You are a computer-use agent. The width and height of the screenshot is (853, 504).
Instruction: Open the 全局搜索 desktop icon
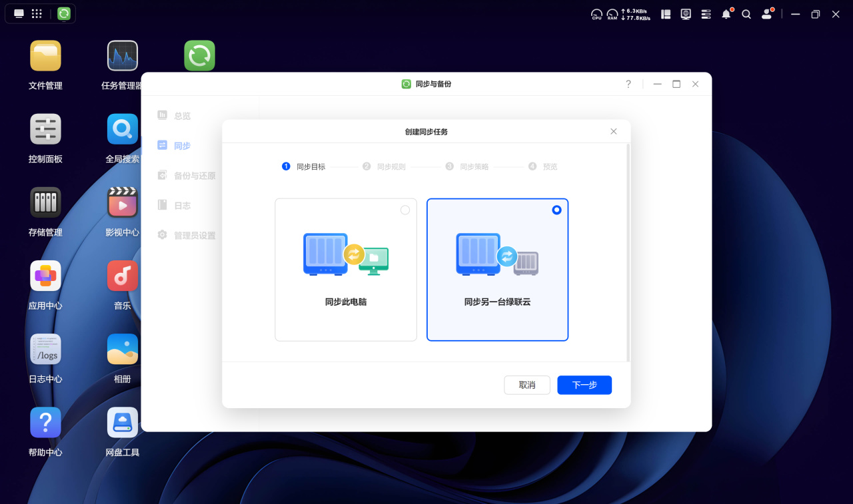pyautogui.click(x=123, y=129)
